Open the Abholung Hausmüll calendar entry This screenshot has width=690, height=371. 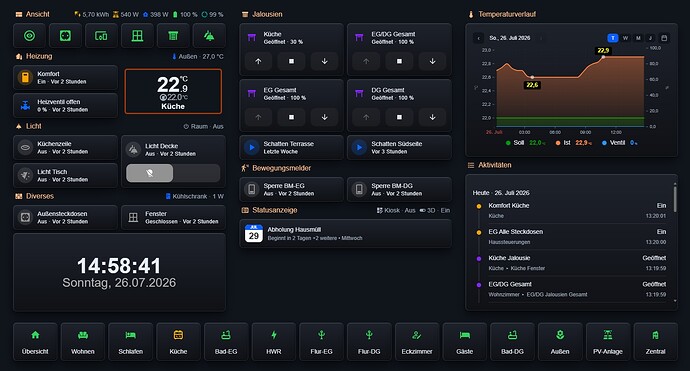click(345, 233)
